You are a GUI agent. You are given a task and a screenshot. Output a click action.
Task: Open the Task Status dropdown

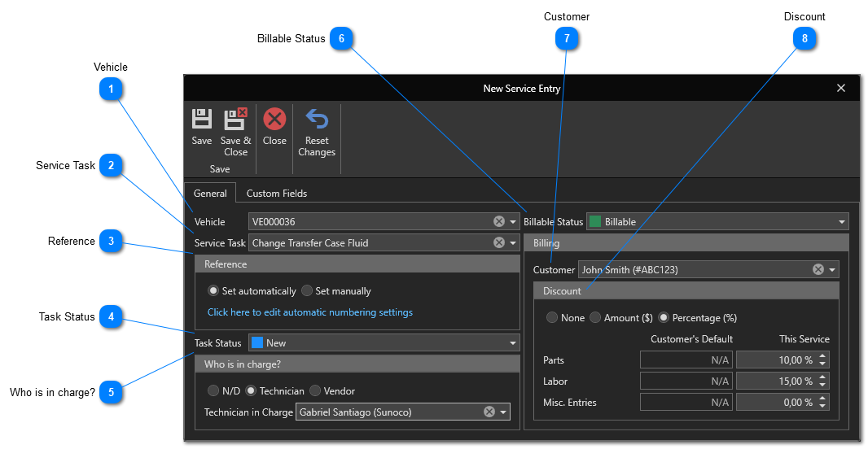pyautogui.click(x=513, y=343)
